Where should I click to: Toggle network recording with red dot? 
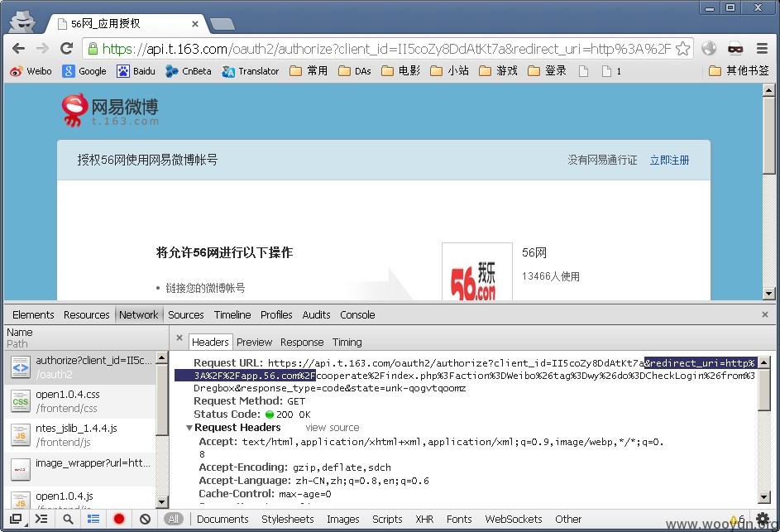(119, 519)
